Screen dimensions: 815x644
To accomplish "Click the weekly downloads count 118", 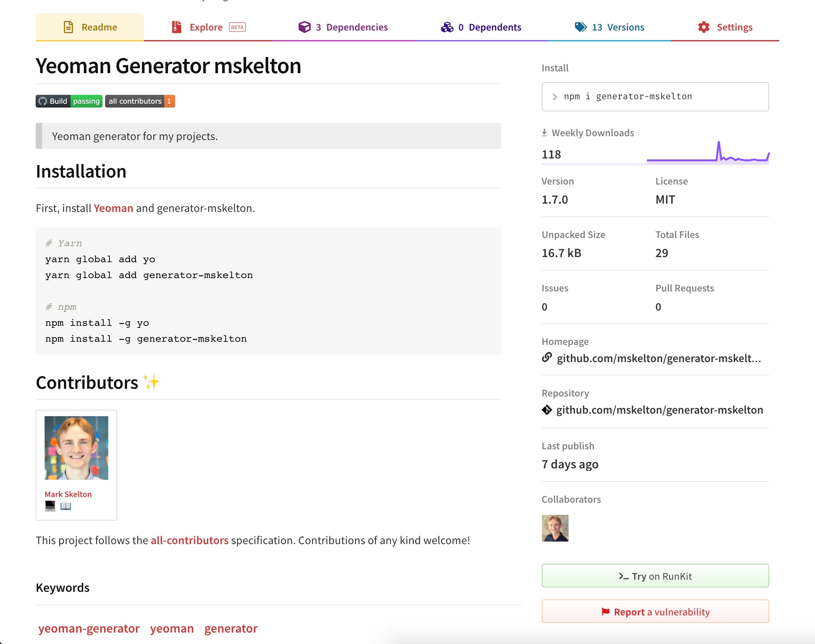I will click(551, 154).
